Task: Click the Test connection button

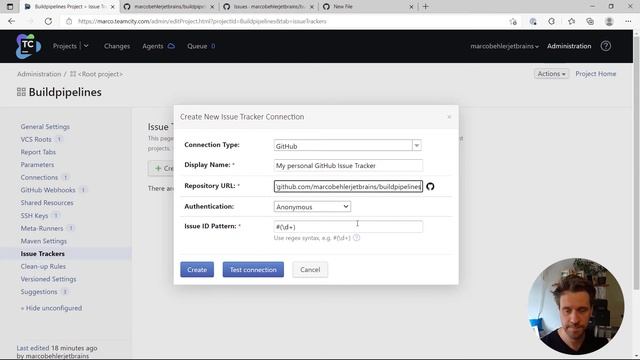Action: click(x=253, y=269)
